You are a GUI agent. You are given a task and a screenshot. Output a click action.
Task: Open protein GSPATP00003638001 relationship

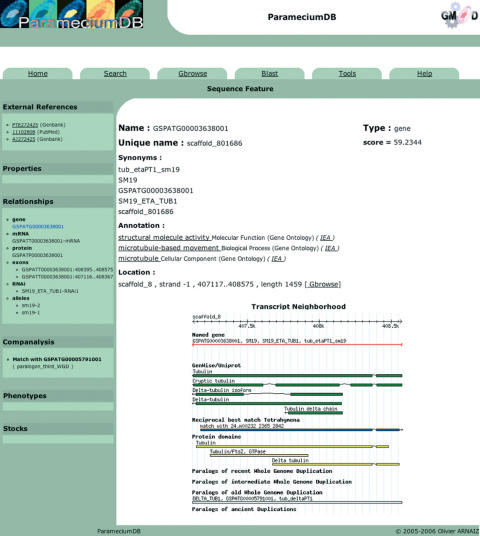[37, 255]
